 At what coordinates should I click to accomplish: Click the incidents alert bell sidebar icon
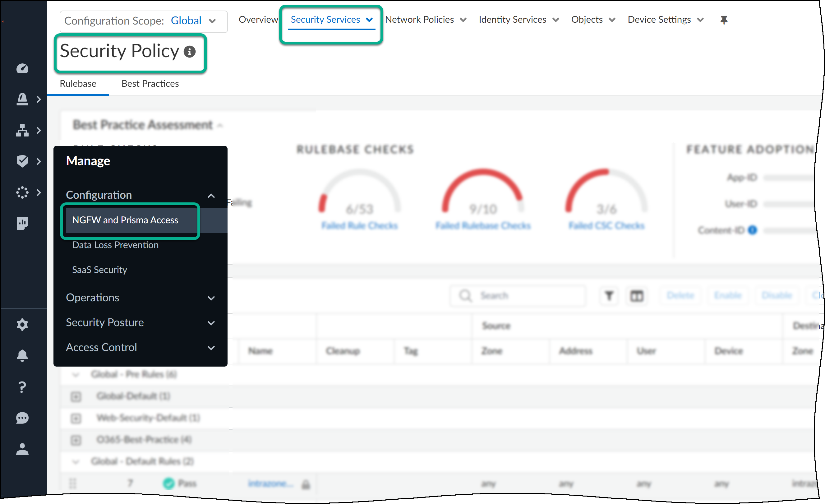pyautogui.click(x=22, y=99)
